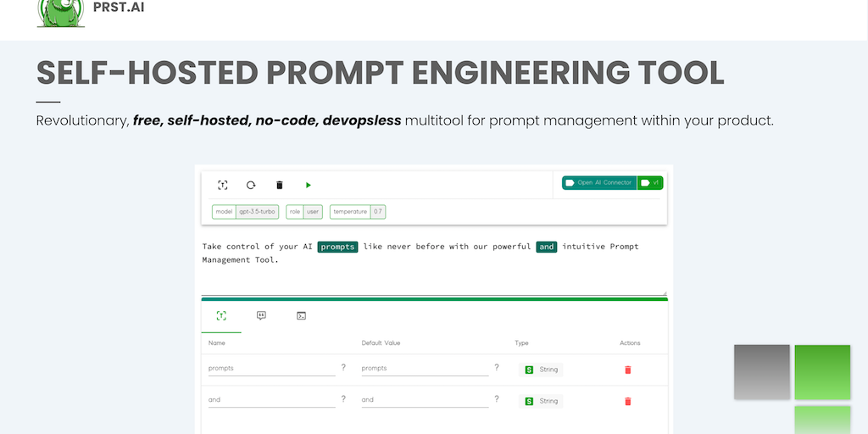Delete the prompts variable row
This screenshot has height=434, width=868.
click(x=628, y=370)
